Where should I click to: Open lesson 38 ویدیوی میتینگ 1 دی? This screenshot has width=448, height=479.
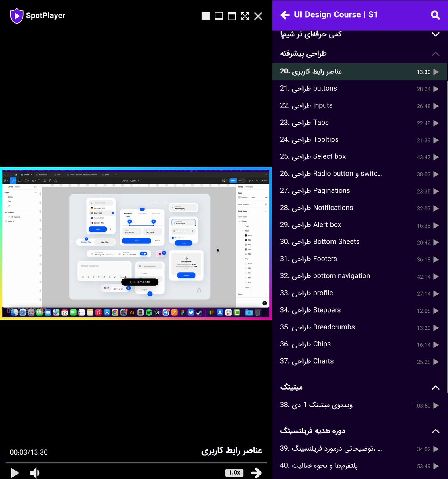point(359,405)
